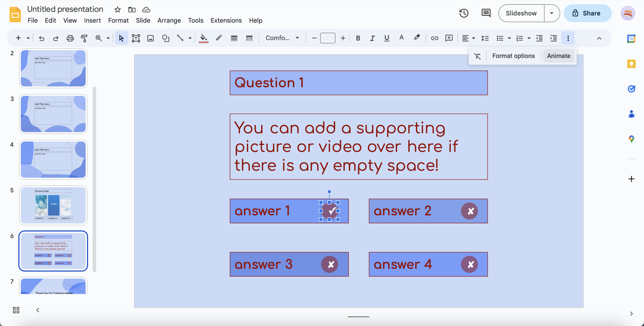Click the Animate button
644x326 pixels.
[559, 56]
